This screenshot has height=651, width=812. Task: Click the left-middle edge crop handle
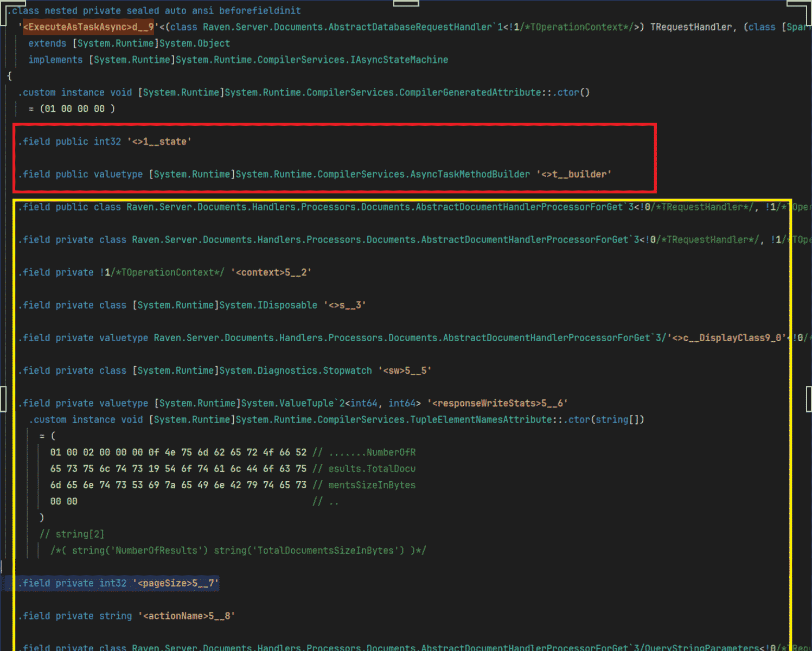3,399
